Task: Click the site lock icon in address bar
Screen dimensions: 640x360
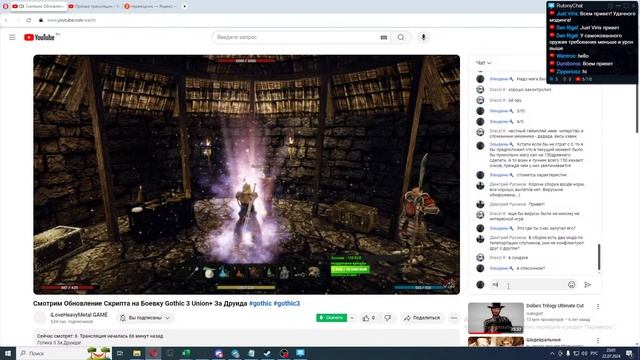Action: point(41,20)
